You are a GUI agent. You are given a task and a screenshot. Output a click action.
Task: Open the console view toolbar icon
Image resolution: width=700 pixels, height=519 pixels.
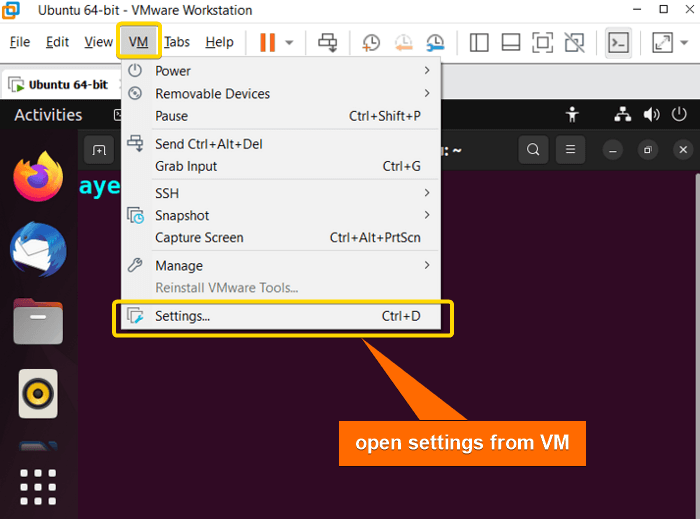coord(618,43)
